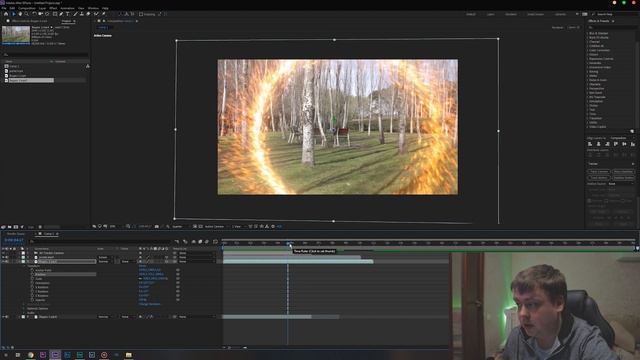This screenshot has height=360, width=640.
Task: Select the Hand tool
Action: [20, 14]
